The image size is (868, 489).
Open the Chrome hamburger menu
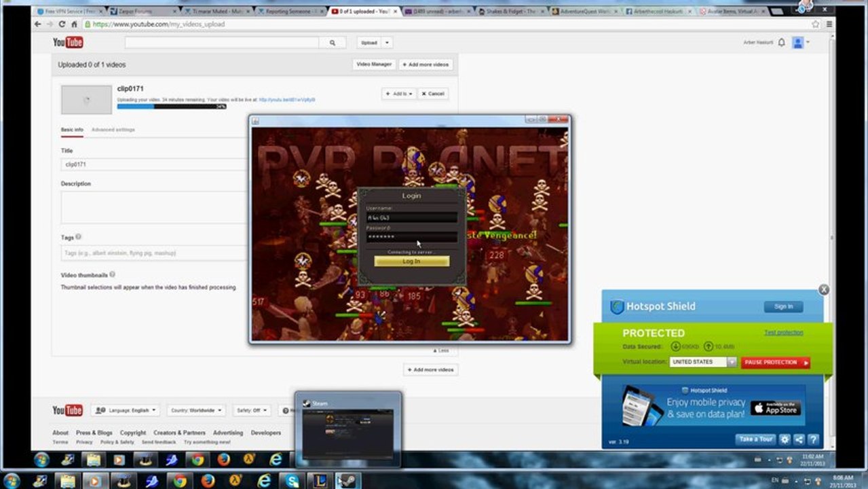(x=829, y=24)
